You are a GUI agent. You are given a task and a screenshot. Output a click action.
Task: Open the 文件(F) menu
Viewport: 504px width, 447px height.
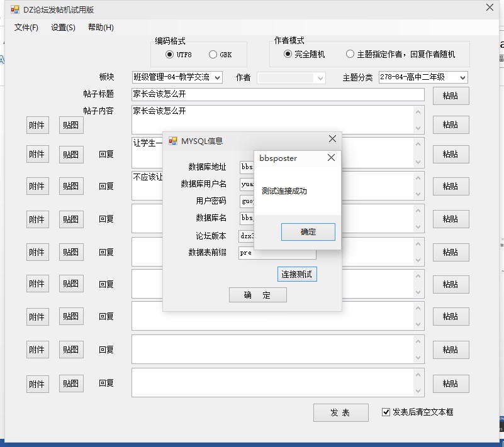pos(26,28)
